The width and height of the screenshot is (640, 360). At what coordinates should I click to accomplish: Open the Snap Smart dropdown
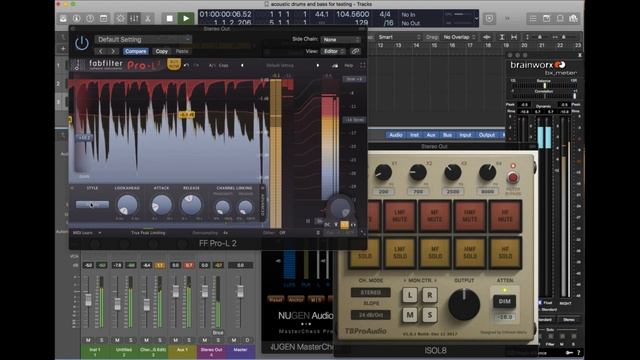[x=398, y=37]
